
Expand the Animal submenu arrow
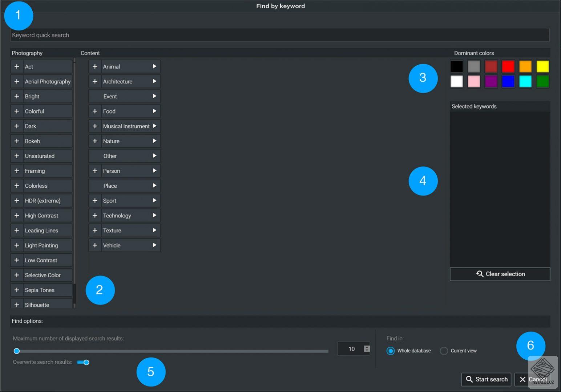pyautogui.click(x=154, y=66)
